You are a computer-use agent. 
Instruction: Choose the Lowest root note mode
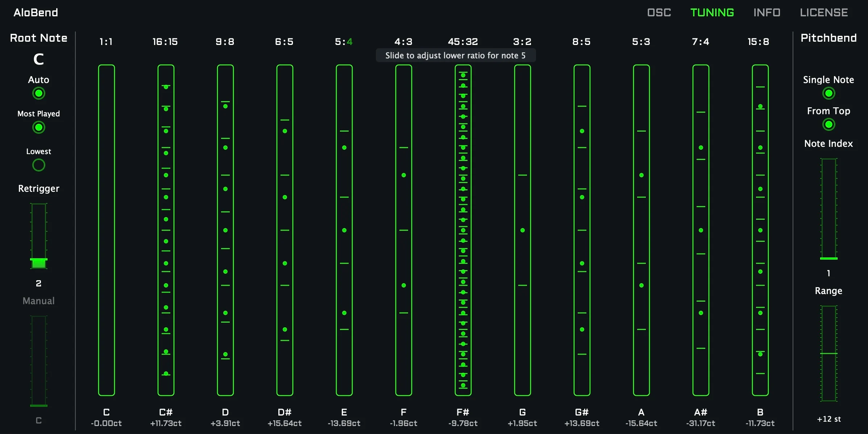38,165
